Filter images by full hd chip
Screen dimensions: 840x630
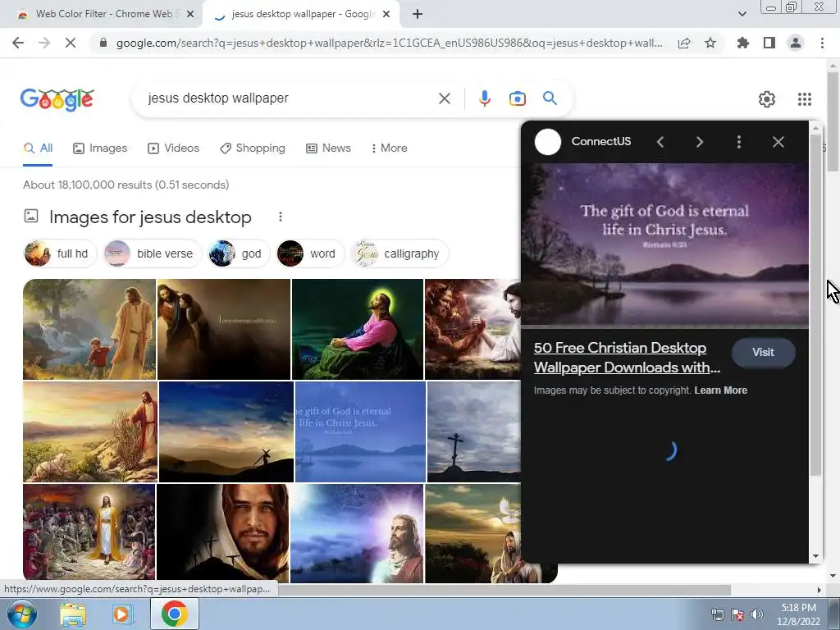pos(59,253)
